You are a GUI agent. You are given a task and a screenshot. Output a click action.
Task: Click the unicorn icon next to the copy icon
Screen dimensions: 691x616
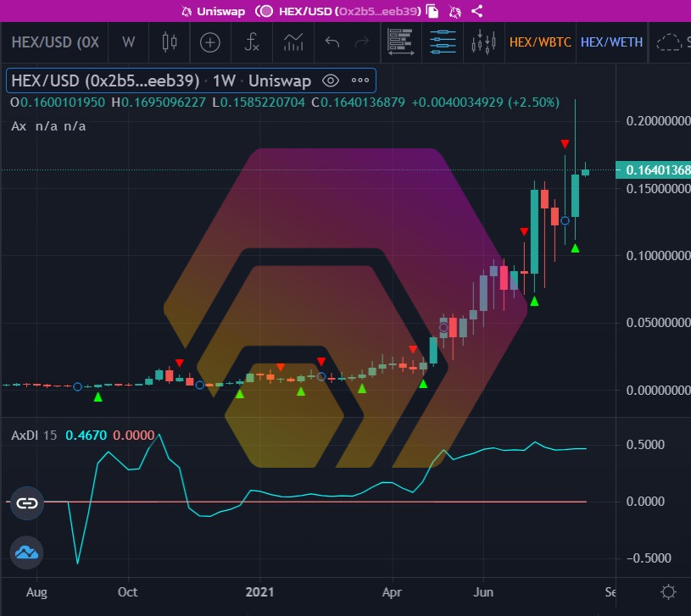(454, 11)
